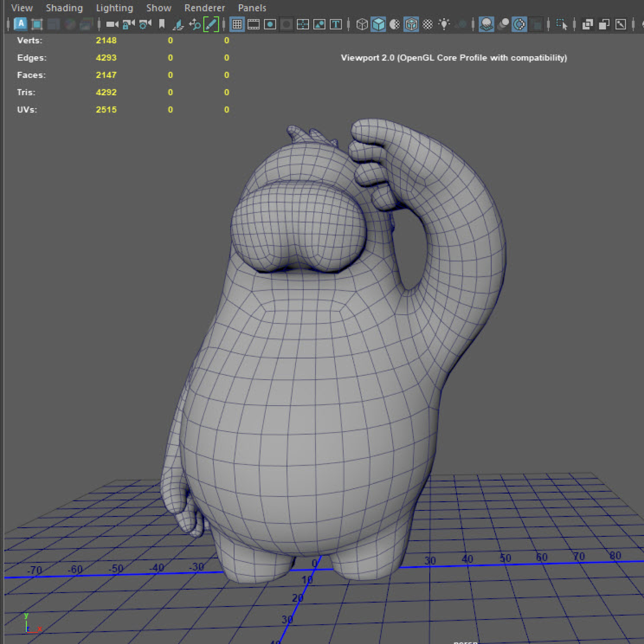644x644 pixels.
Task: Open the Show menu
Action: coord(159,8)
